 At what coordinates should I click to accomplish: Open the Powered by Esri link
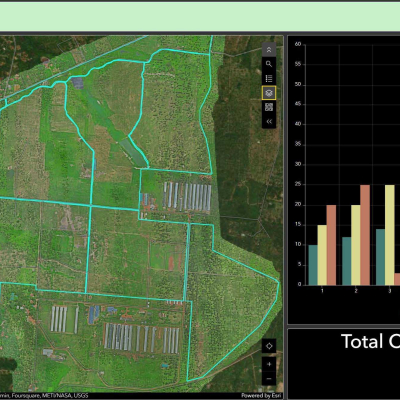[x=261, y=395]
